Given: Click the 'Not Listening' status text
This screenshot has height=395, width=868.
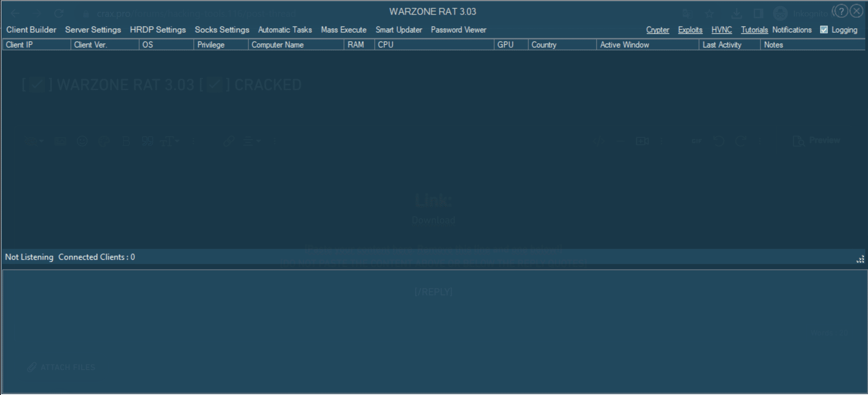Looking at the screenshot, I should [x=29, y=257].
